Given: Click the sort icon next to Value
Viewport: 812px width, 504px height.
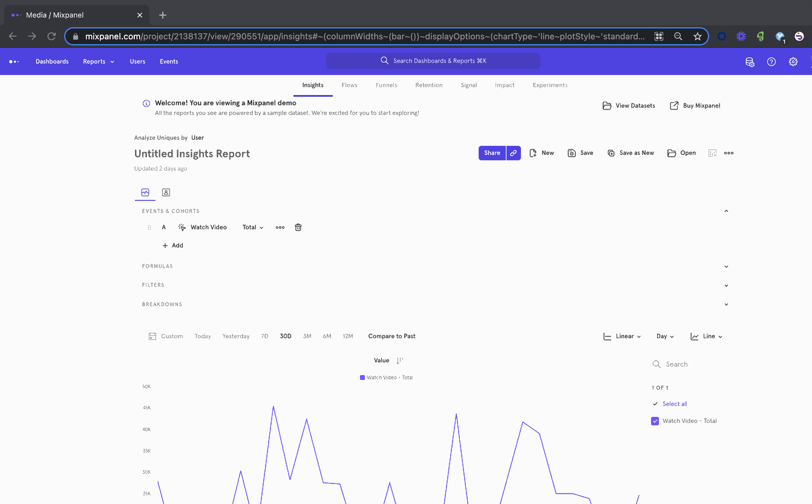Looking at the screenshot, I should click(399, 361).
